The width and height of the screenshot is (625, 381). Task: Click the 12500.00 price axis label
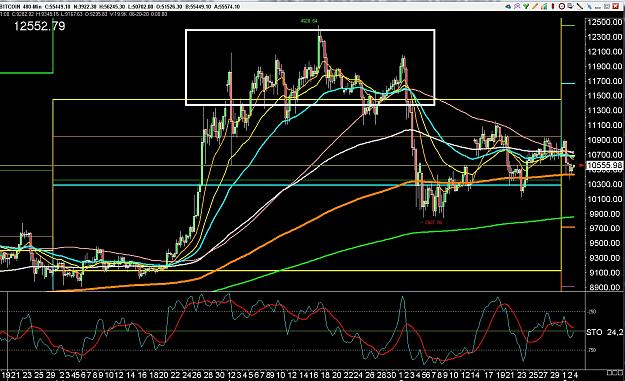click(x=605, y=22)
